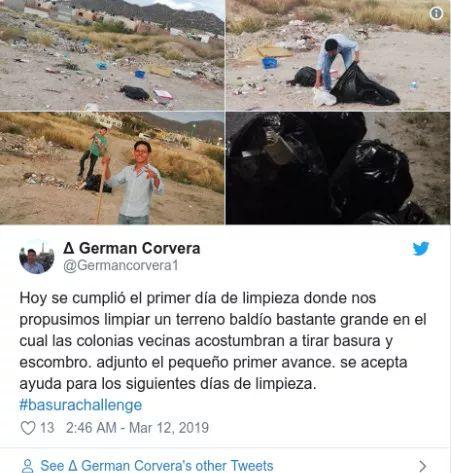Click the blue bin in the second photo
The height and width of the screenshot is (473, 451).
(270, 63)
